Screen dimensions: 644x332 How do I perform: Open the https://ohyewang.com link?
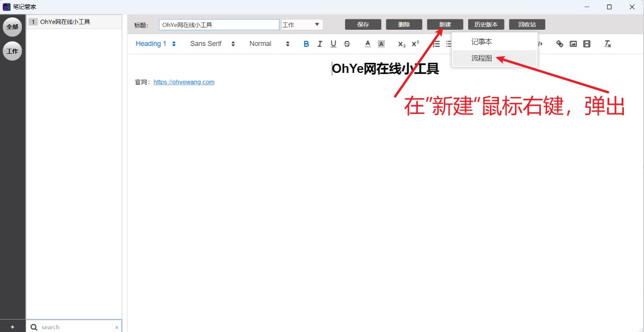pos(184,82)
